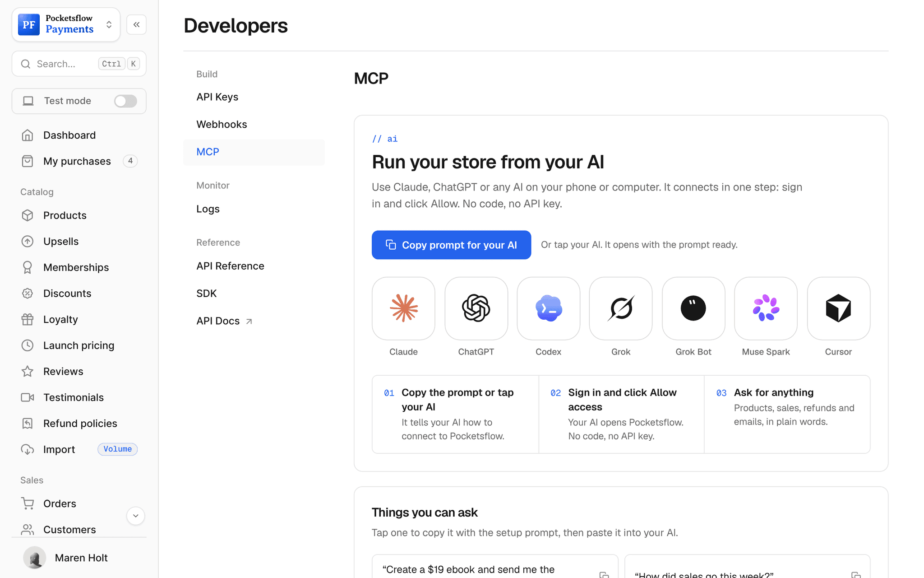Click Maren Holt avatar thumbnail
This screenshot has height=578, width=924.
click(x=35, y=558)
